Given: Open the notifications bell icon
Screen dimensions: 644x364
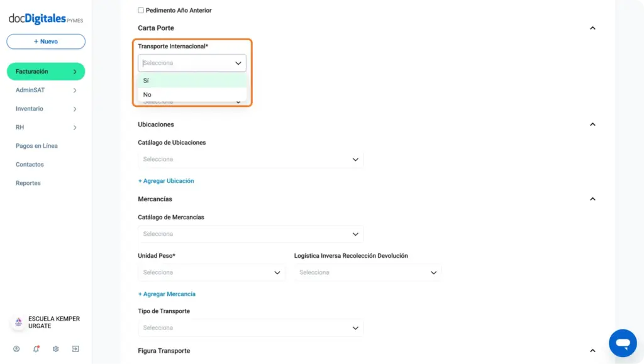Looking at the screenshot, I should [36, 349].
